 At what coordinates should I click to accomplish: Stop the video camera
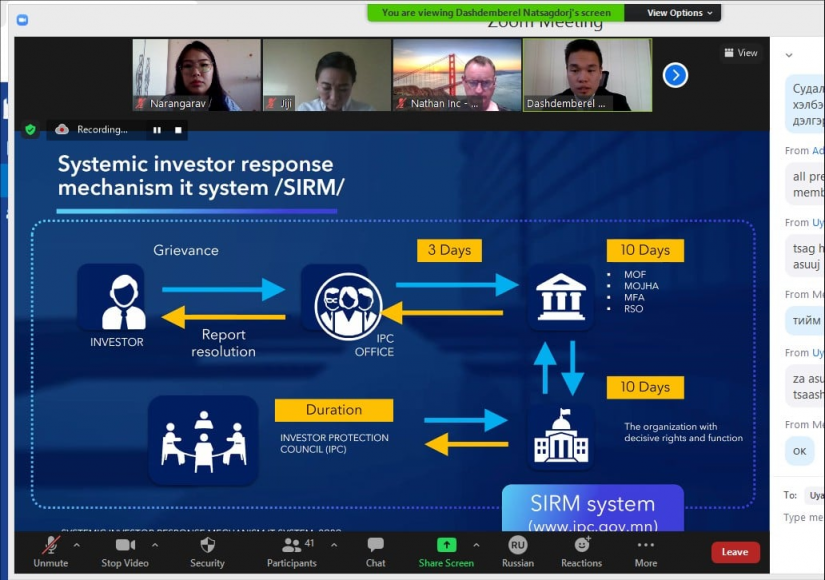[125, 552]
